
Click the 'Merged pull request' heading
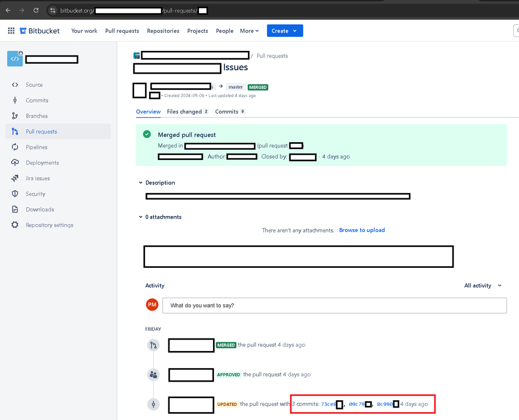pyautogui.click(x=187, y=134)
